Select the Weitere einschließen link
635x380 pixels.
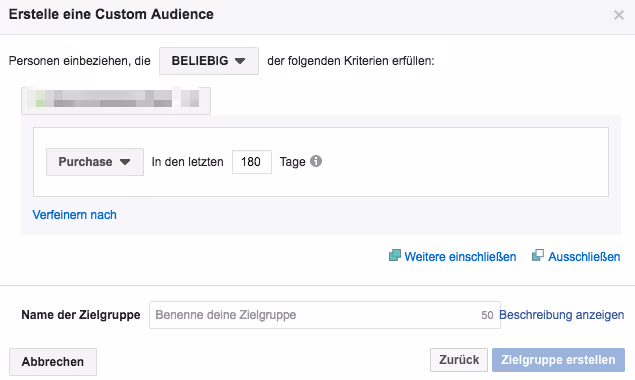(x=460, y=256)
